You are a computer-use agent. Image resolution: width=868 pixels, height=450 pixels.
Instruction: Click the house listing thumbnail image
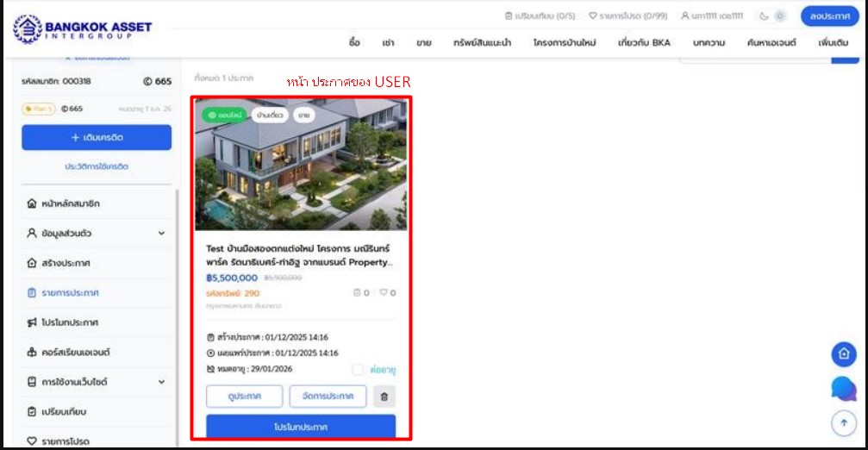pos(301,164)
